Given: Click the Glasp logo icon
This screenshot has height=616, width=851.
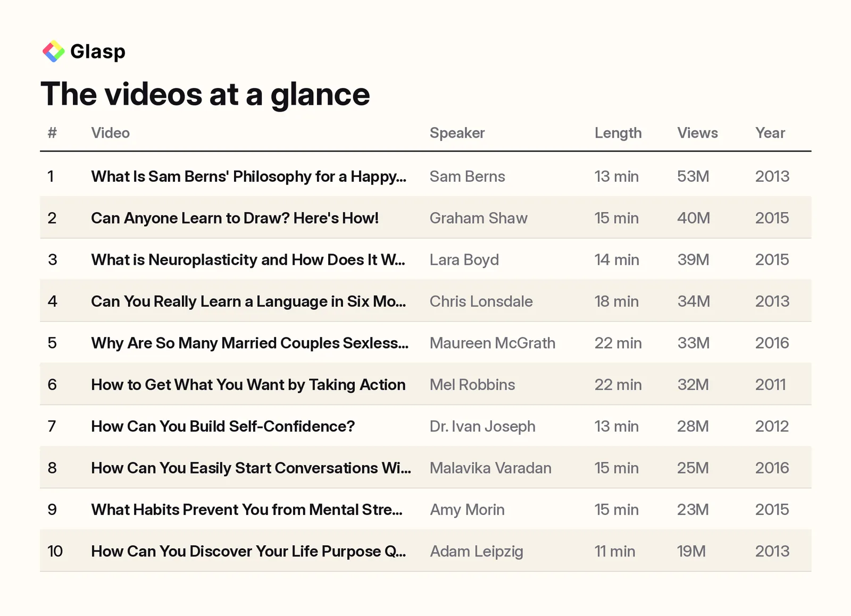Looking at the screenshot, I should [x=53, y=52].
